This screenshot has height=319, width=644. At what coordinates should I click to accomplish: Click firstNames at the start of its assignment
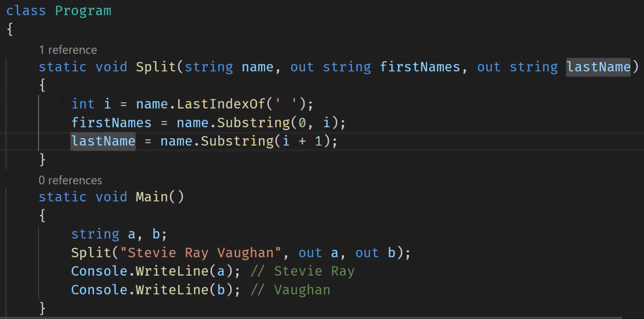[111, 123]
